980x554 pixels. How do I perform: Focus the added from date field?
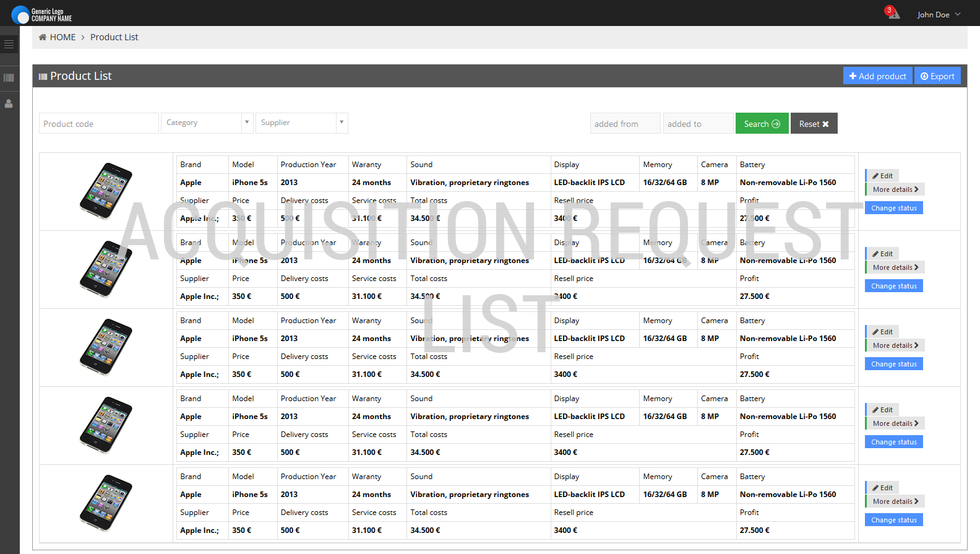(x=625, y=123)
